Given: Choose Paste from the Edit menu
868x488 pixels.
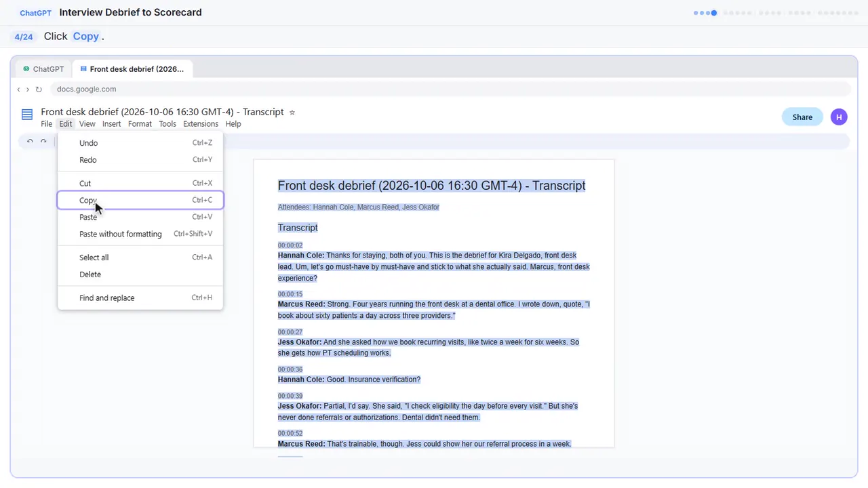Looking at the screenshot, I should click(140, 217).
